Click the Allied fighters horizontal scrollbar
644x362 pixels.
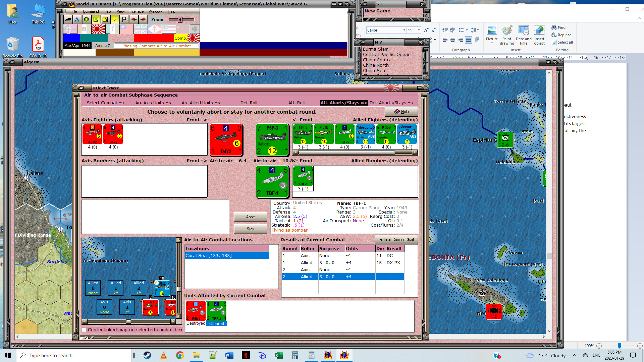pyautogui.click(x=355, y=152)
